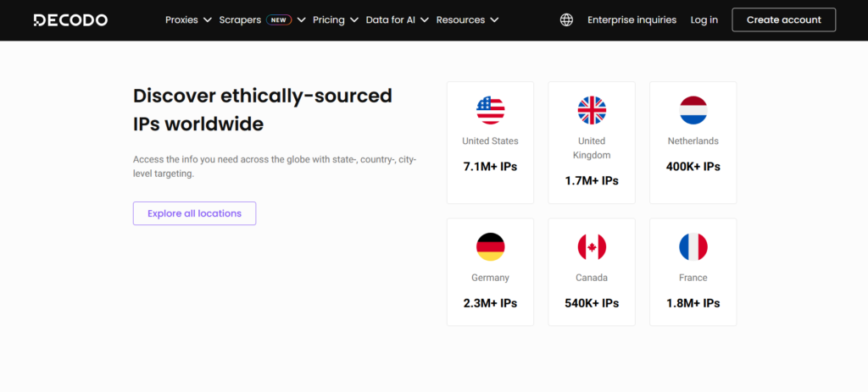This screenshot has height=392, width=868.
Task: Open the Pricing dropdown
Action: click(335, 19)
